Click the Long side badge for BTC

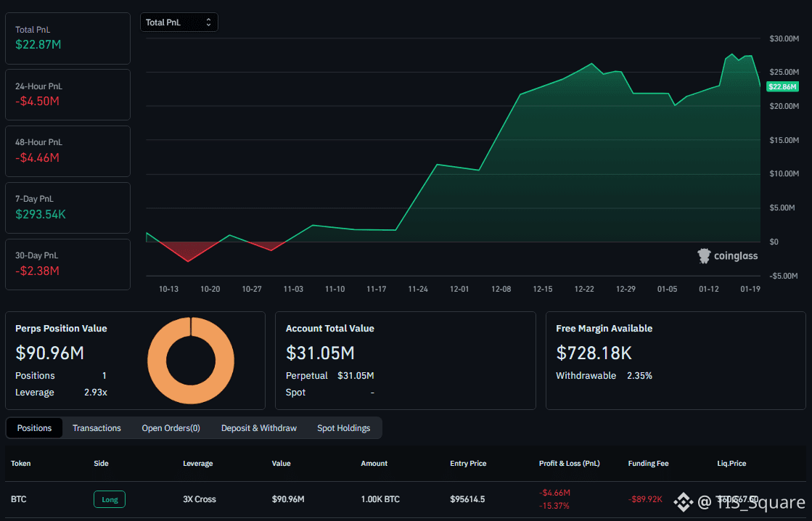coord(110,499)
